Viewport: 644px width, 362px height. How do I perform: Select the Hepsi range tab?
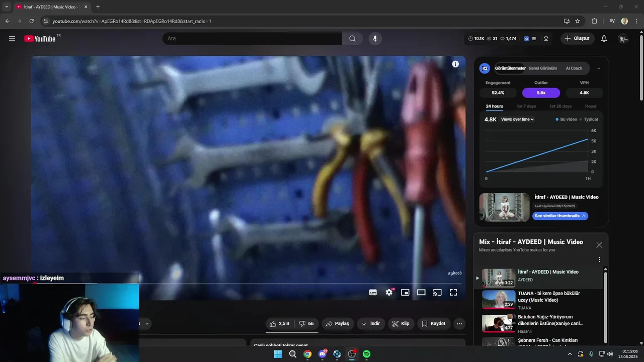point(591,107)
